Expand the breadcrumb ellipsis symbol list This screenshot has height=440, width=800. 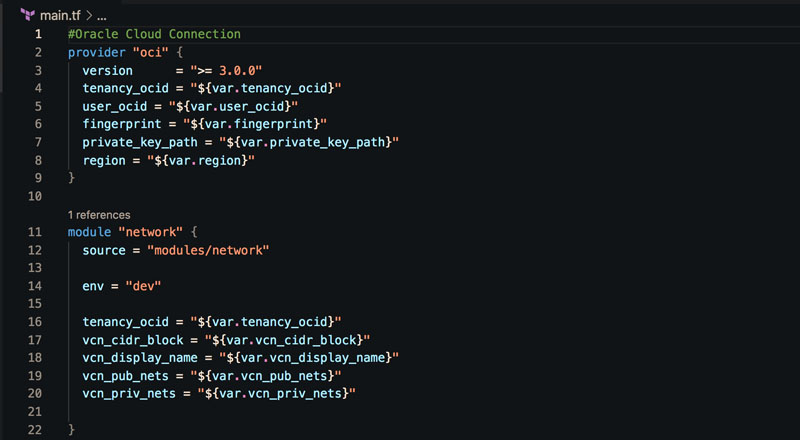pos(100,15)
